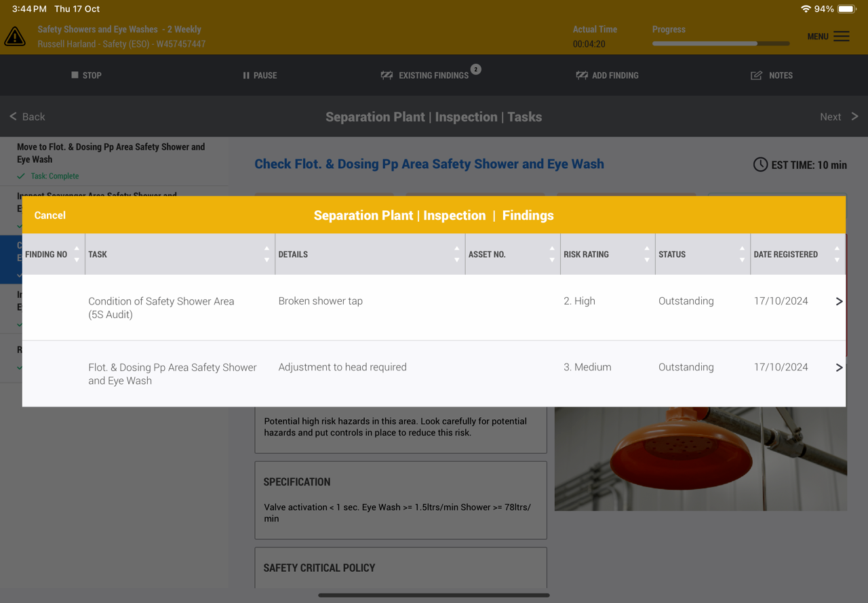Tap the PAUSE label
This screenshot has width=868, height=603.
[x=265, y=75]
